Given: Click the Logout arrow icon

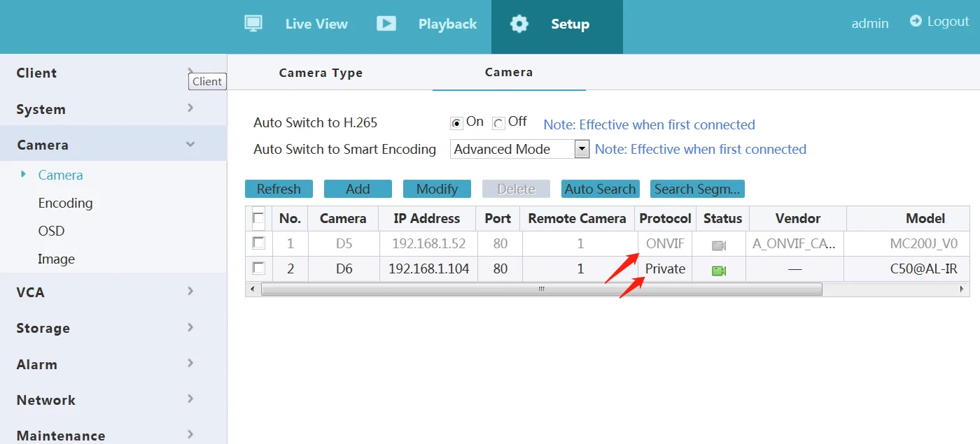Looking at the screenshot, I should [916, 21].
